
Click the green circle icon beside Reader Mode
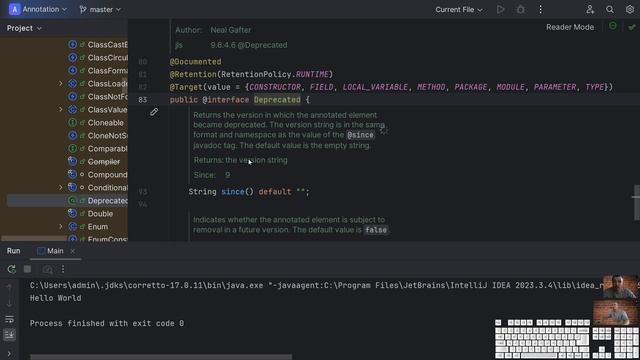coord(613,26)
